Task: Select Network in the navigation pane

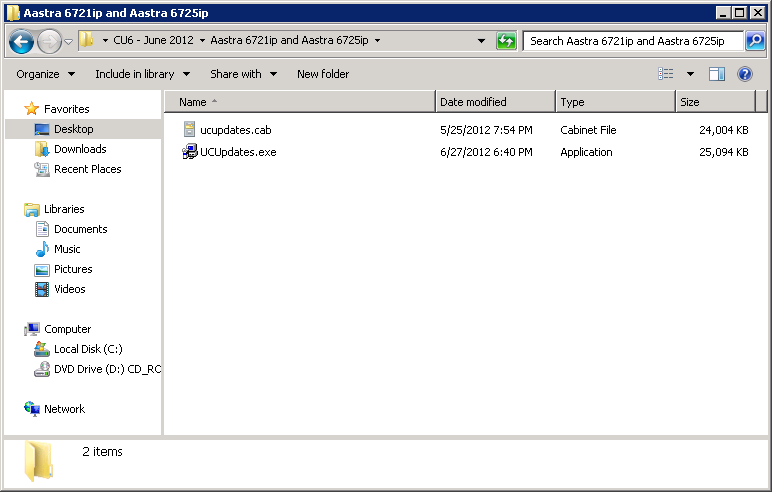Action: pyautogui.click(x=64, y=409)
